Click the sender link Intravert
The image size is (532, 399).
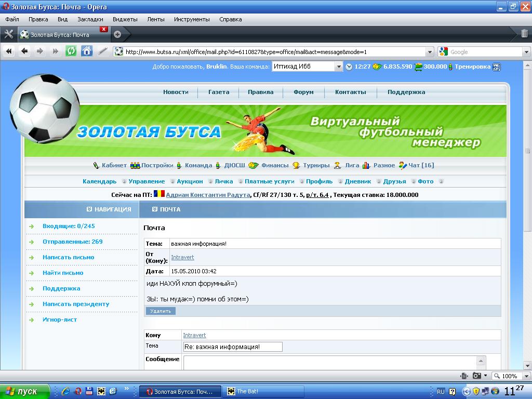click(x=182, y=257)
